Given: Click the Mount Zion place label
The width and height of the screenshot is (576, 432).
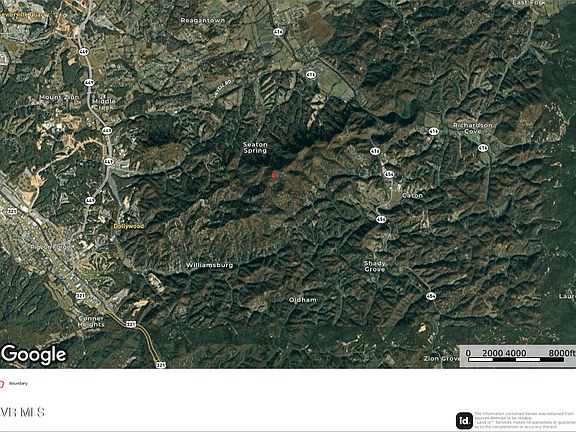Looking at the screenshot, I should tap(59, 97).
